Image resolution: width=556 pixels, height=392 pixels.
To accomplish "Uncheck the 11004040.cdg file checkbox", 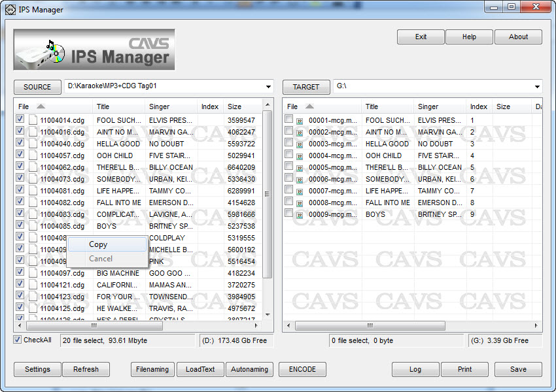I will 20,143.
